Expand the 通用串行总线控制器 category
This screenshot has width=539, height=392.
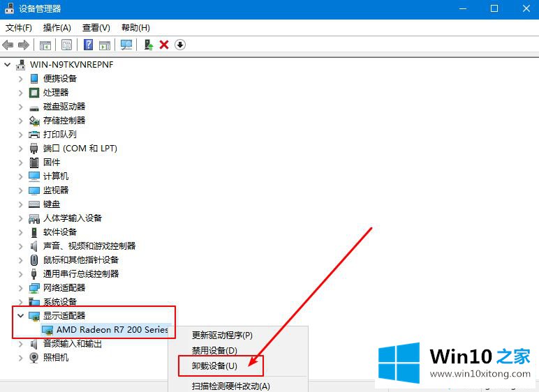pos(21,274)
